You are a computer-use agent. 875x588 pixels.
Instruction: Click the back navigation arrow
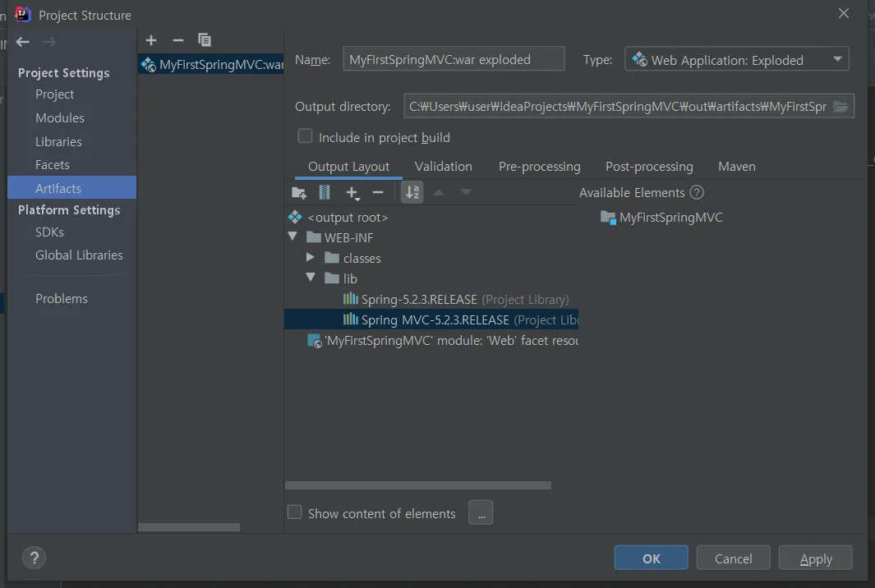tap(22, 42)
